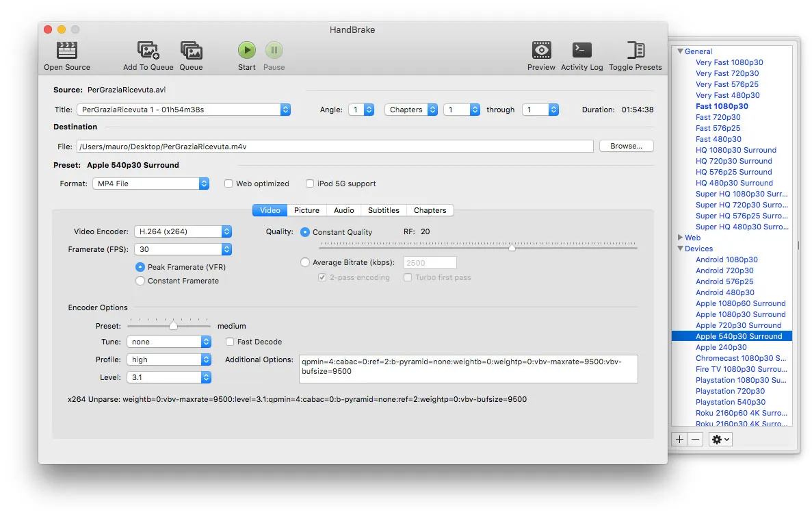The image size is (812, 519).
Task: Select the Very Fast 1080p30 preset
Action: (x=729, y=62)
